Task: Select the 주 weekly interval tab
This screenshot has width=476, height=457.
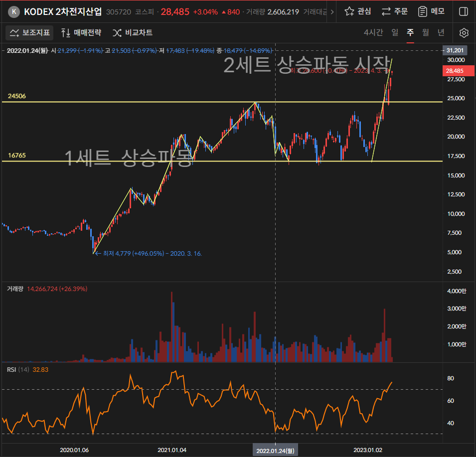Action: [x=410, y=32]
